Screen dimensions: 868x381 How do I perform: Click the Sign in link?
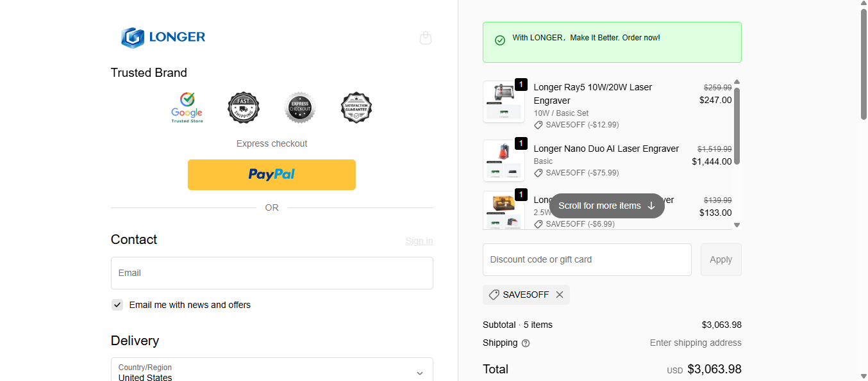click(x=419, y=241)
